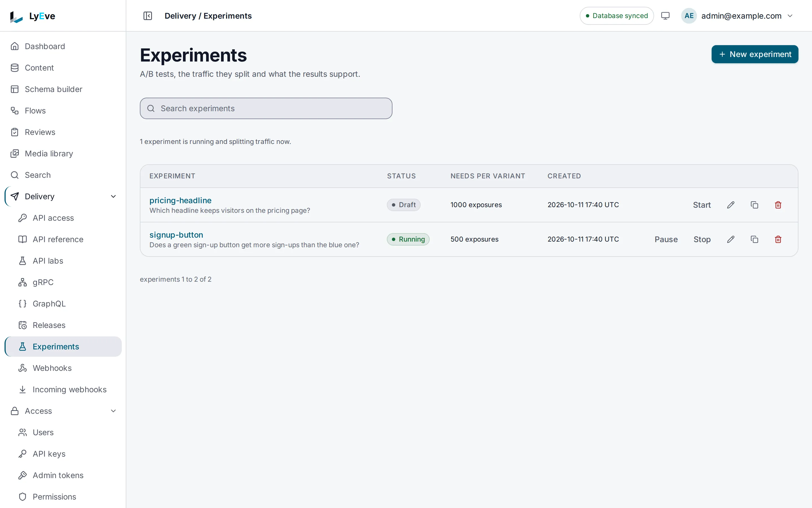Duplicate the pricing-headline experiment
Viewport: 812px width, 508px height.
(x=754, y=205)
